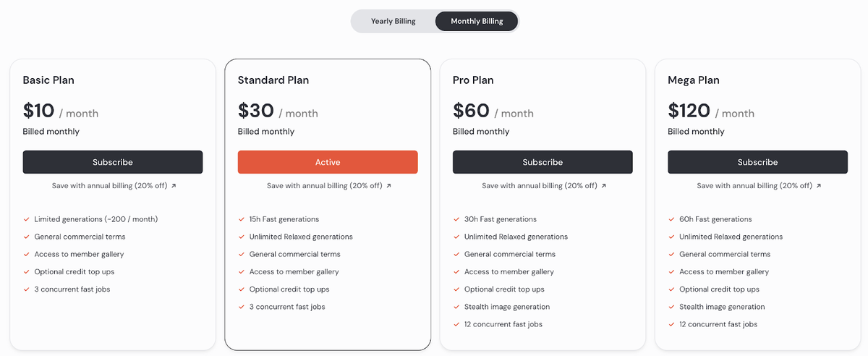Subscribe to the Basic Plan
Image resolution: width=868 pixels, height=356 pixels.
113,162
